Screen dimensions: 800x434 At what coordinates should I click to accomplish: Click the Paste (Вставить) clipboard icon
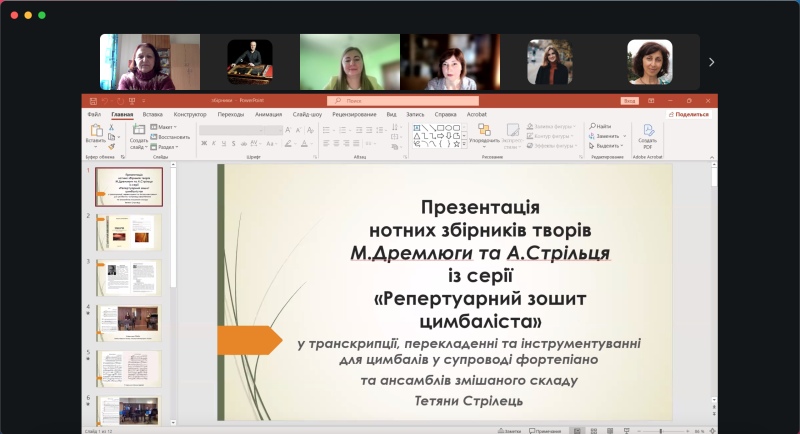click(x=95, y=133)
